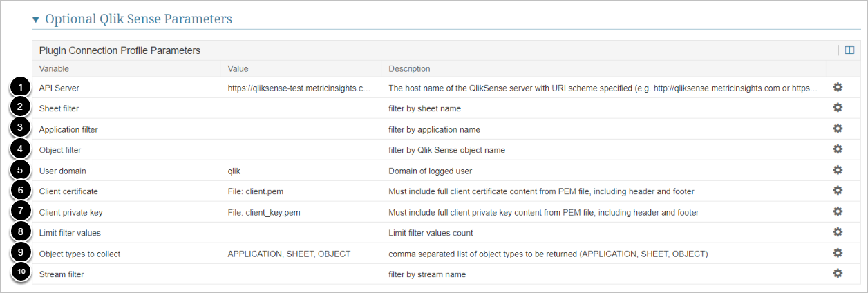Viewport: 868px width, 293px height.
Task: Edit Limit filter values via gear
Action: (838, 232)
